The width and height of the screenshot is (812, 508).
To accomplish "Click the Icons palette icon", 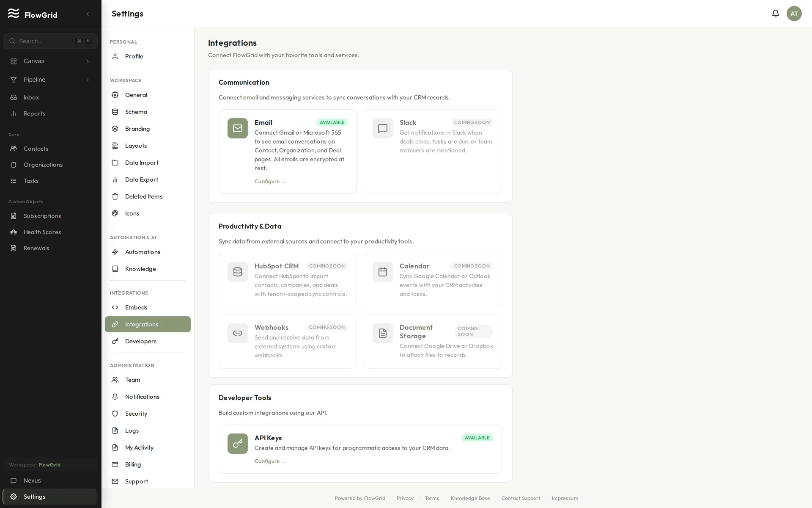I will pyautogui.click(x=115, y=213).
